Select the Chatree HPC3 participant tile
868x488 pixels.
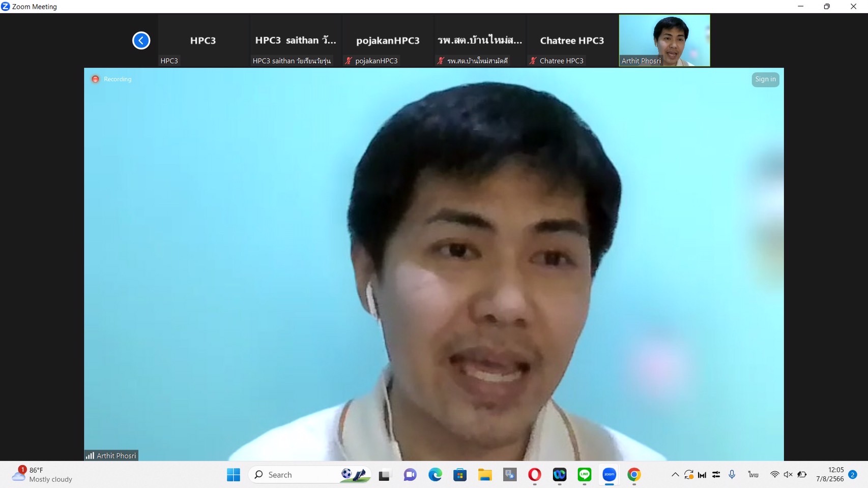(x=572, y=40)
